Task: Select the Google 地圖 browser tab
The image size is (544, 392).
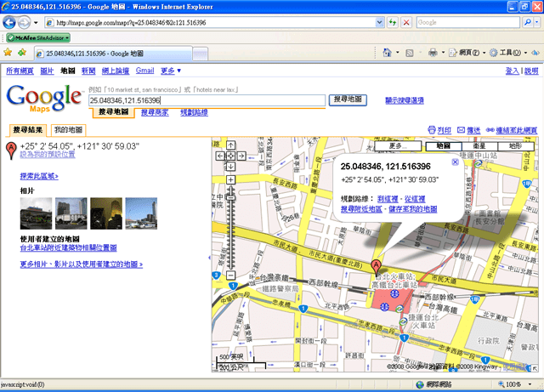Action: [x=113, y=54]
